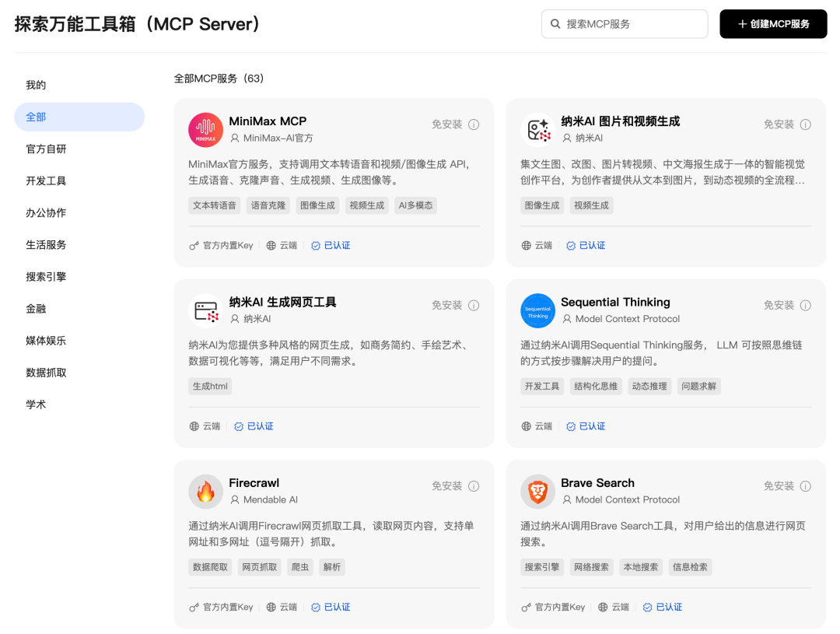Select the 全部 sidebar category
The width and height of the screenshot is (840, 634).
point(79,117)
